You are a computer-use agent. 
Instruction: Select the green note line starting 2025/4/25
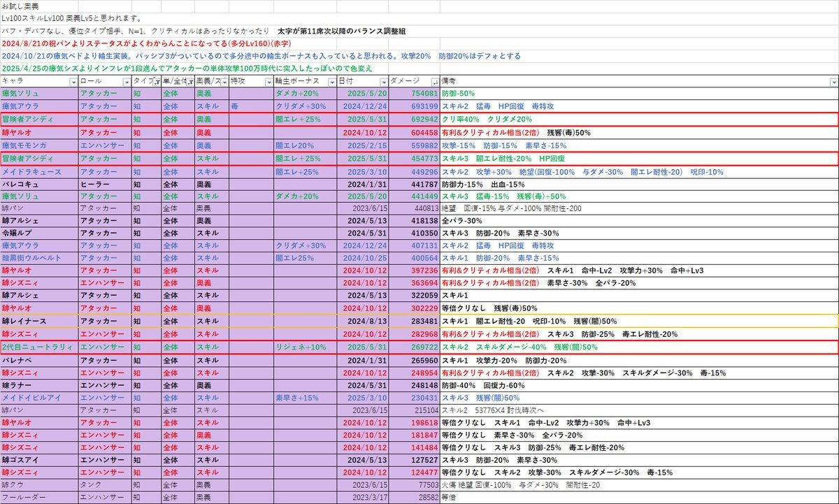coord(187,69)
